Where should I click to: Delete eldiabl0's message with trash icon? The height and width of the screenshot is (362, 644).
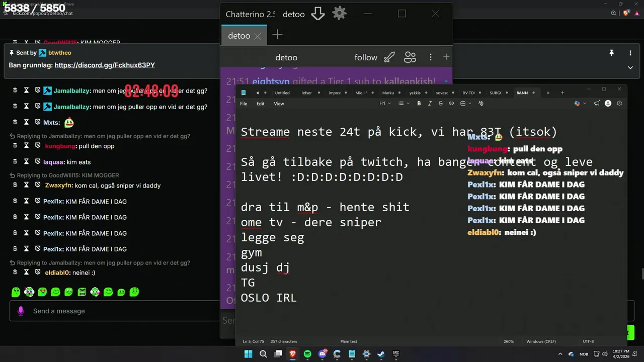pyautogui.click(x=15, y=272)
